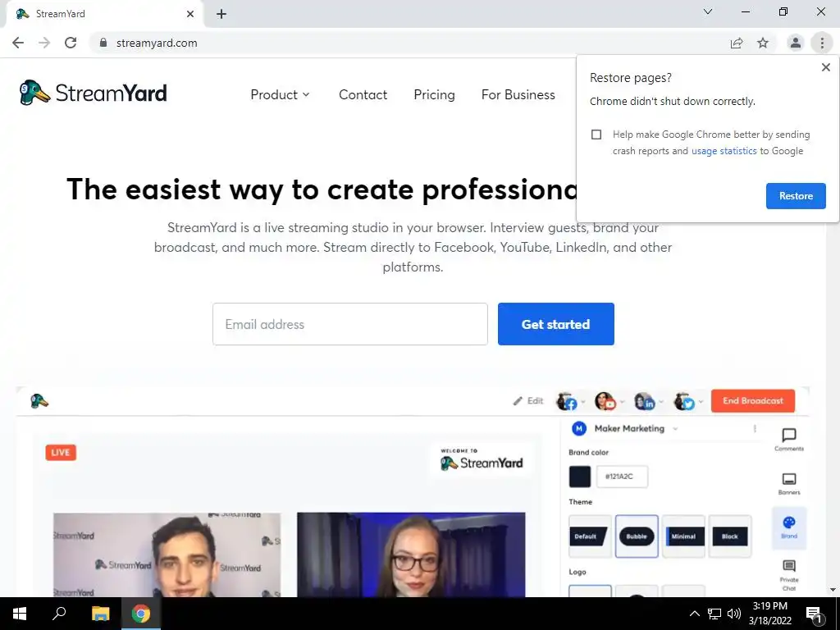Select the Twitter destination avatar

pos(684,401)
